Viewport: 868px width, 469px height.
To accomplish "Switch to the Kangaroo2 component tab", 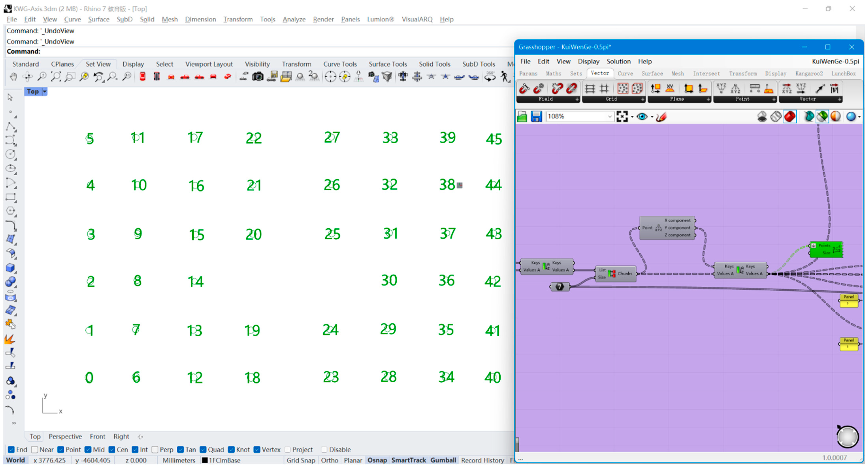I will click(x=809, y=74).
